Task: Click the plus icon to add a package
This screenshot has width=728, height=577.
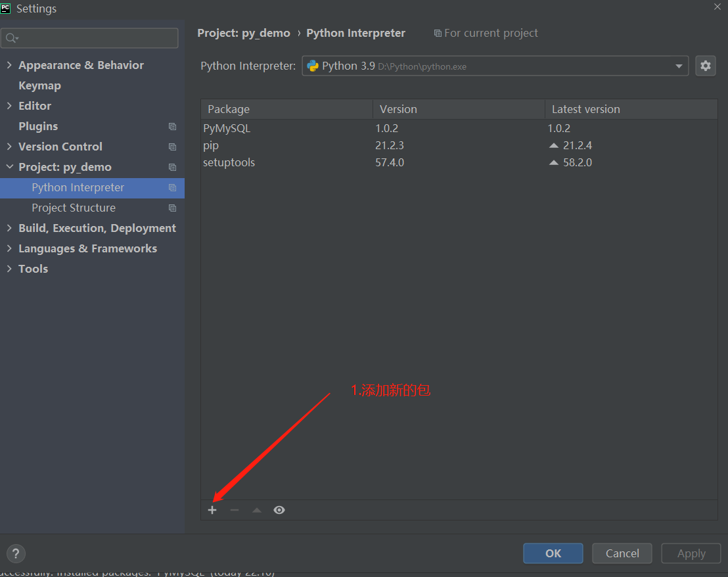Action: pyautogui.click(x=212, y=510)
